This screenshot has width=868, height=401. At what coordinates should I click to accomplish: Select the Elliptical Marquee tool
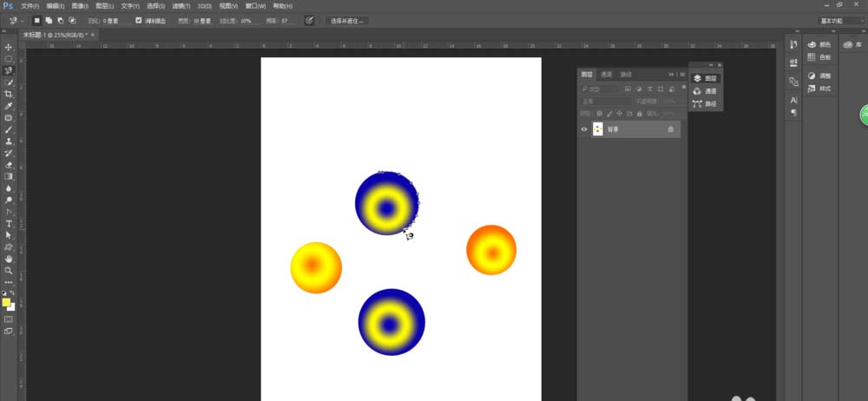point(9,59)
